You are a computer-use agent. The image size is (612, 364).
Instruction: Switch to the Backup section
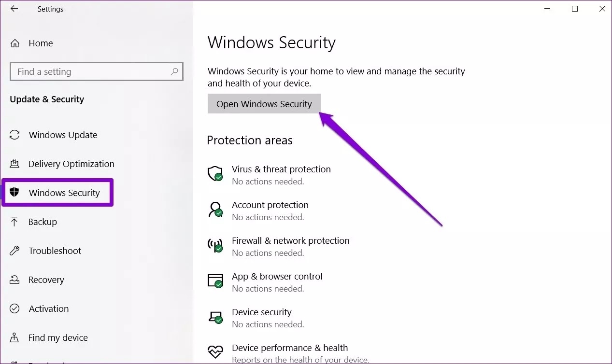tap(43, 222)
